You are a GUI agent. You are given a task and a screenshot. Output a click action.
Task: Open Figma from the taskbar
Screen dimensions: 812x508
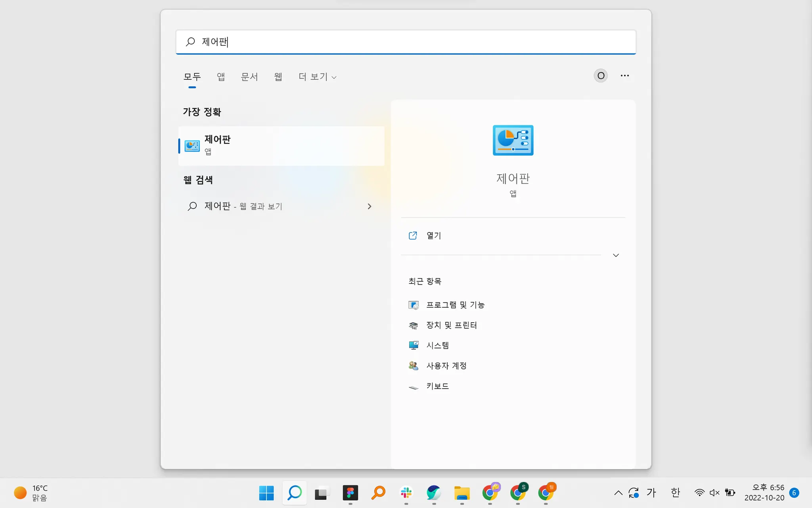[x=350, y=493]
